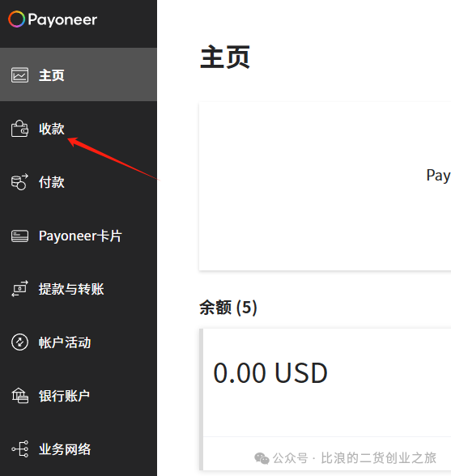Click the 余额 (5) heading
The image size is (451, 476).
click(228, 308)
